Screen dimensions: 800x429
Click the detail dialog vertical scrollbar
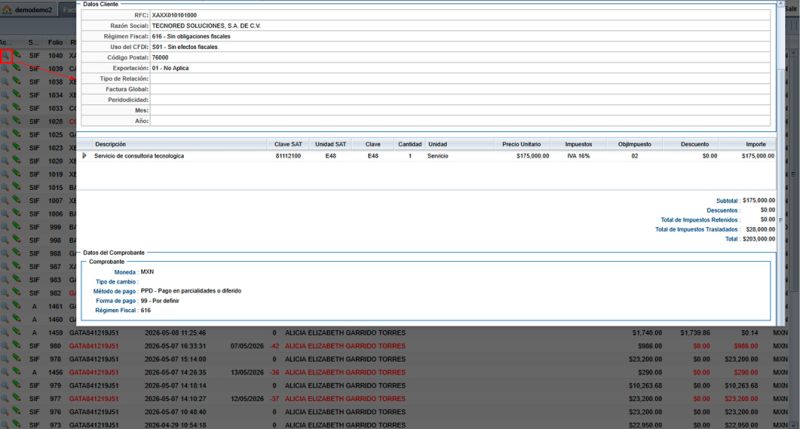[781, 163]
